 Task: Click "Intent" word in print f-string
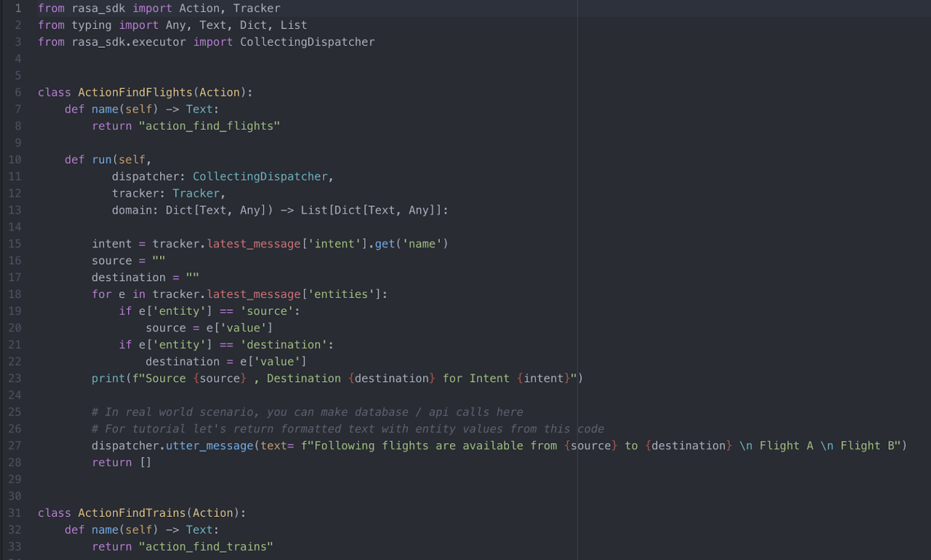(x=489, y=378)
